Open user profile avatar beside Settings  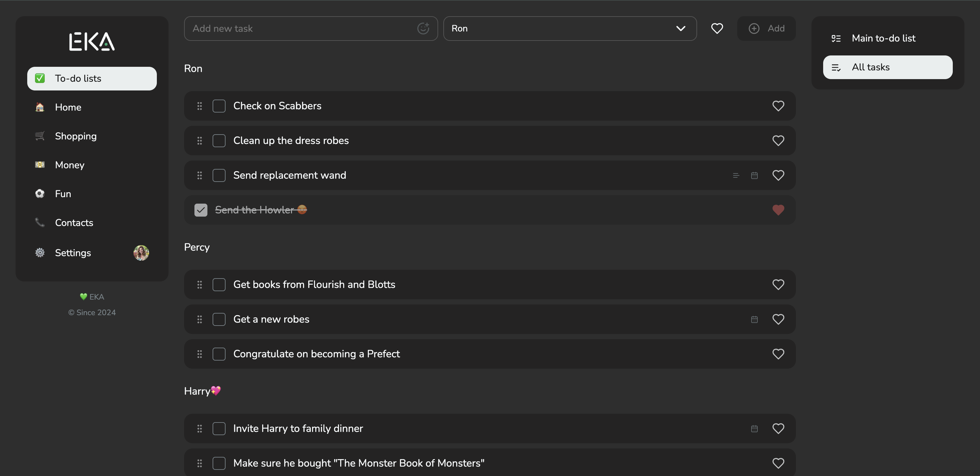tap(141, 253)
